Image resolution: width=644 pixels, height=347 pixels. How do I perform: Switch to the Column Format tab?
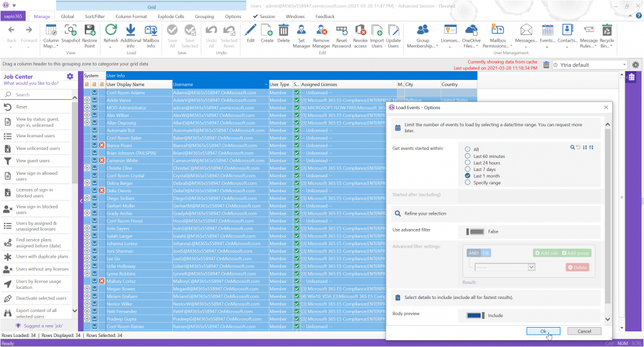tap(131, 16)
